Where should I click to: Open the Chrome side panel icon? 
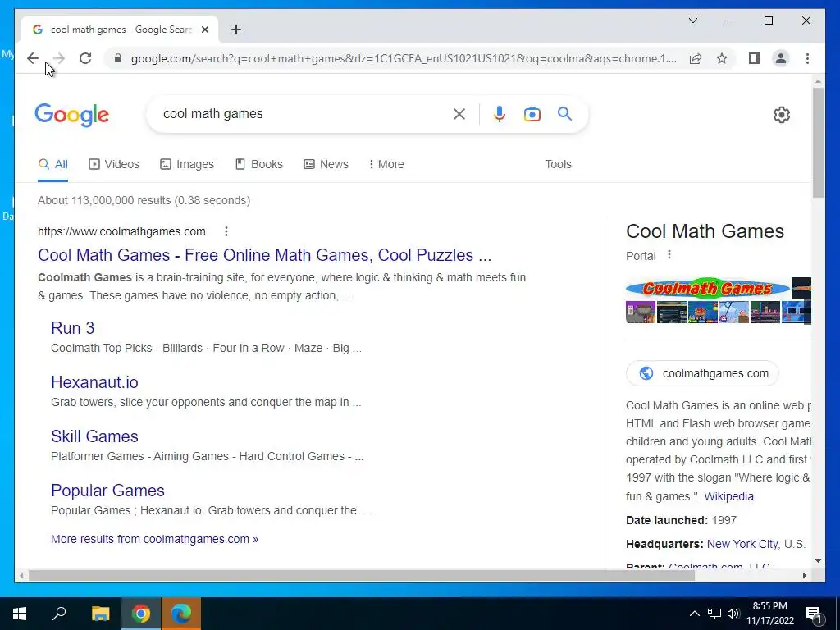click(755, 58)
